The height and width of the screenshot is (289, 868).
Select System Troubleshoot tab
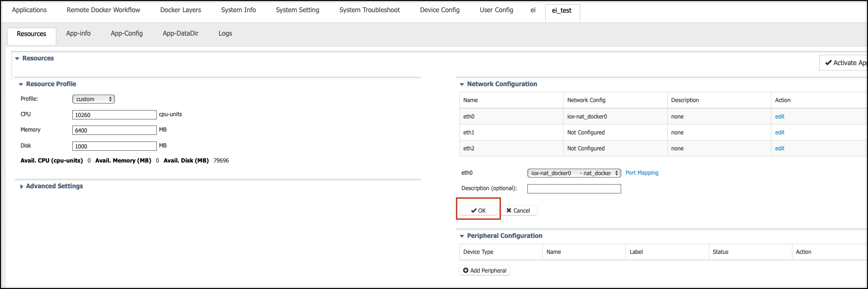[370, 10]
